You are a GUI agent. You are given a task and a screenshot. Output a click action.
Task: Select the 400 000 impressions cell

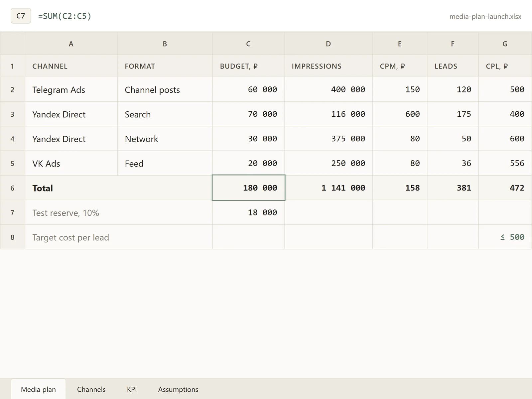tap(329, 89)
